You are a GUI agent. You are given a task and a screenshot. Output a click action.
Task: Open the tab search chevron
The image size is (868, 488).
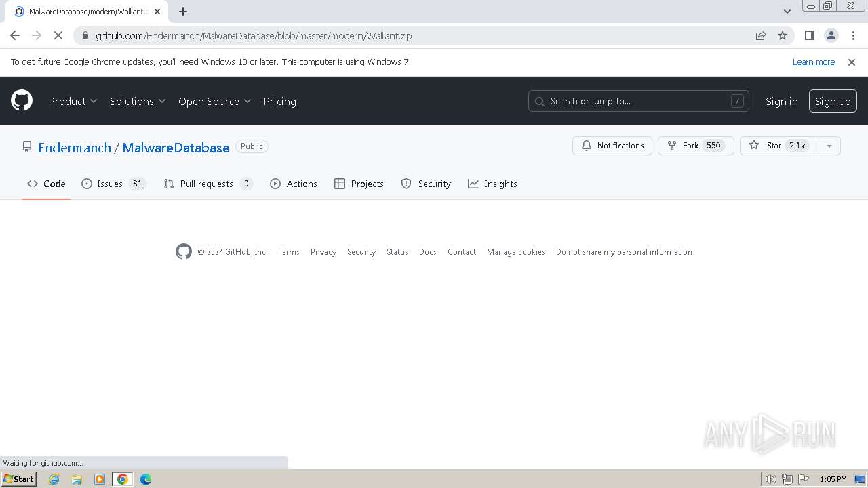[x=787, y=12]
